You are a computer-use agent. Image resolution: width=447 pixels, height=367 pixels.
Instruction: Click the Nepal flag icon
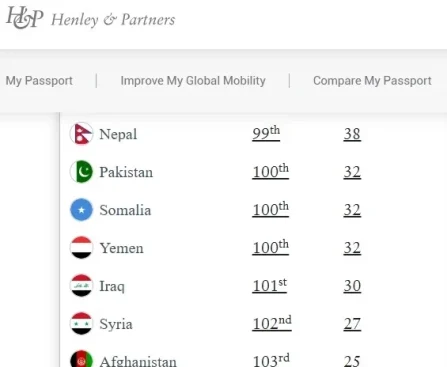[x=81, y=134]
